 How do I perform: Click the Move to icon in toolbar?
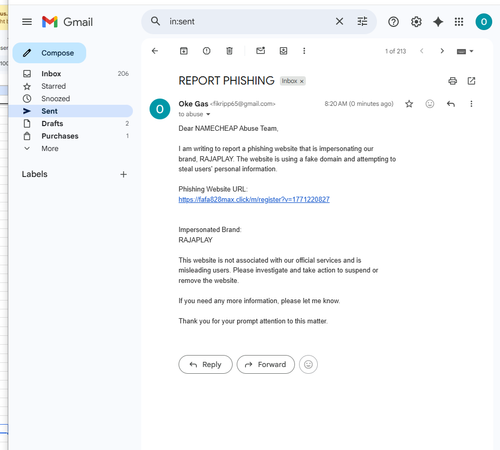click(283, 51)
